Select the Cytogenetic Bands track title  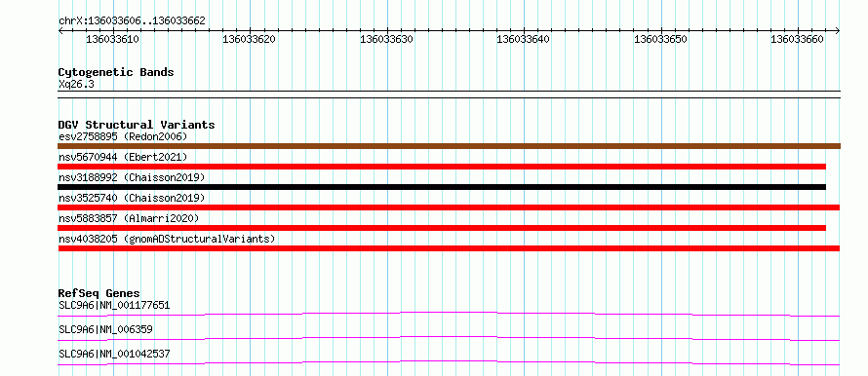tap(116, 72)
